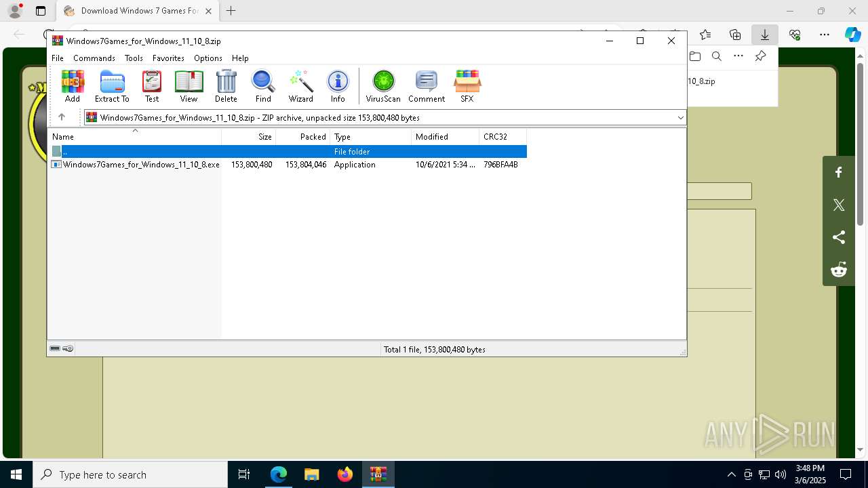Open the View file tool
868x488 pixels.
coord(189,86)
